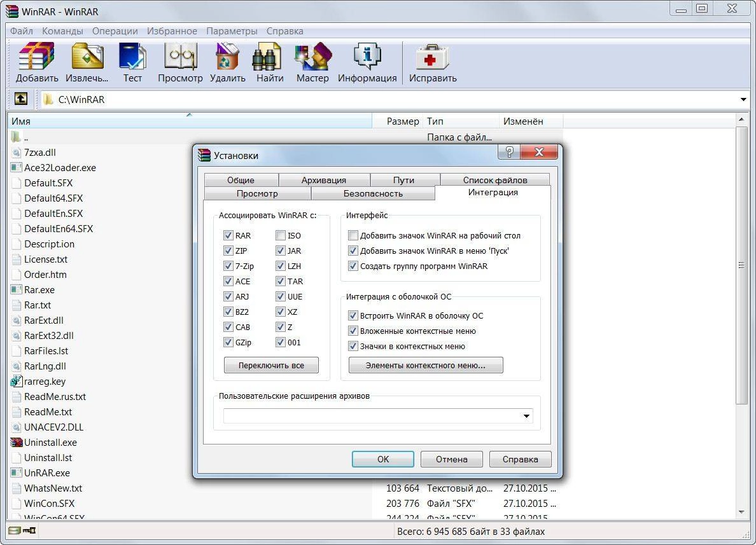Image resolution: width=756 pixels, height=545 pixels.
Task: Click the disk drive icon in status bar
Action: [x=15, y=530]
